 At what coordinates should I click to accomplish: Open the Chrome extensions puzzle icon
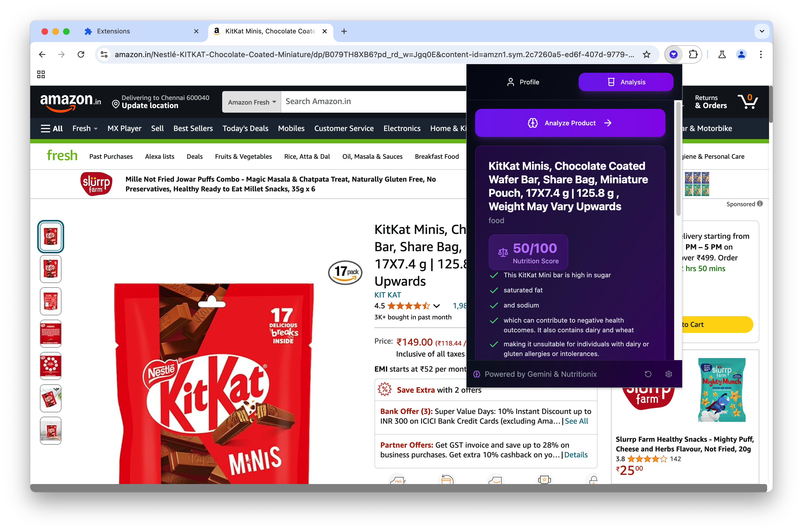[x=693, y=54]
